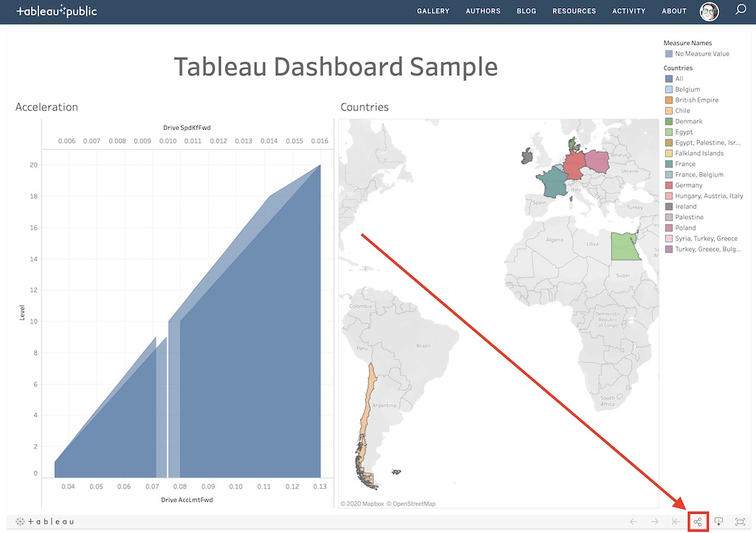
Task: Go to the AUTHORS page
Action: point(483,11)
